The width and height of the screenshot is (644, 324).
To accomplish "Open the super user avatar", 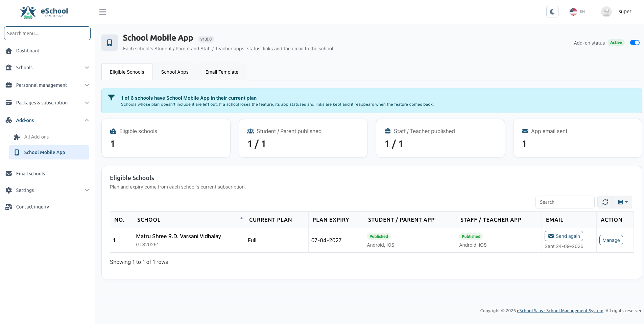I will pos(606,12).
